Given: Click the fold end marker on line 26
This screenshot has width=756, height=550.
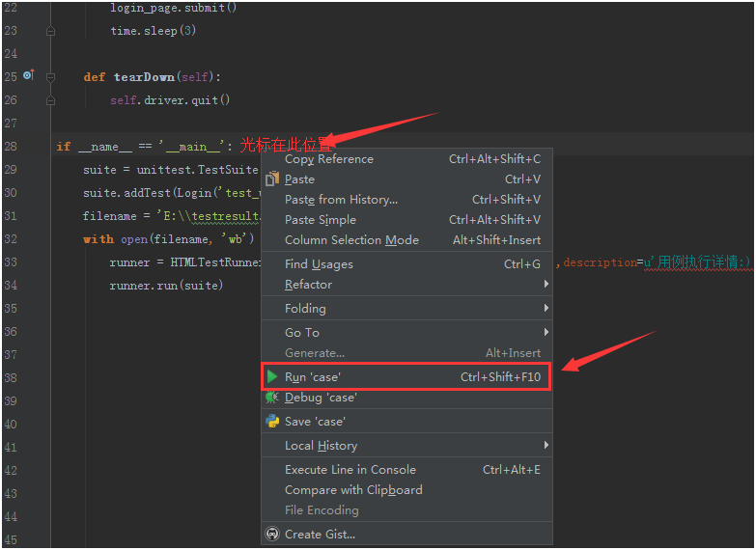Looking at the screenshot, I should (x=51, y=100).
